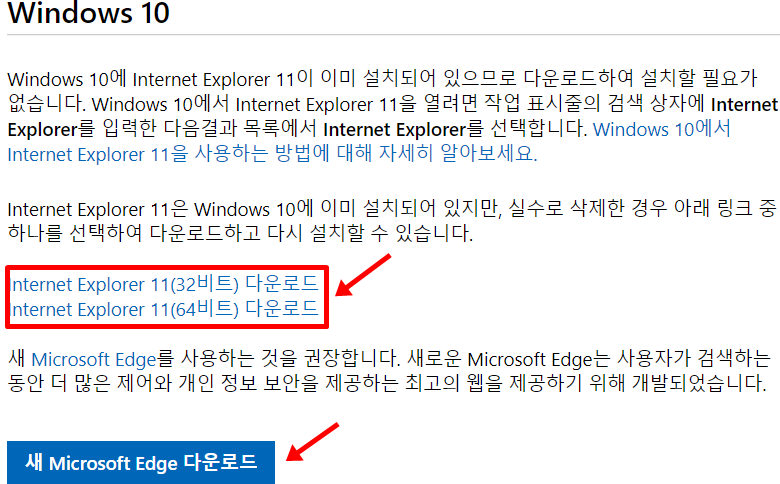The image size is (780, 484).
Task: Click the blue 'Windows 10에서' link text
Action: (662, 129)
